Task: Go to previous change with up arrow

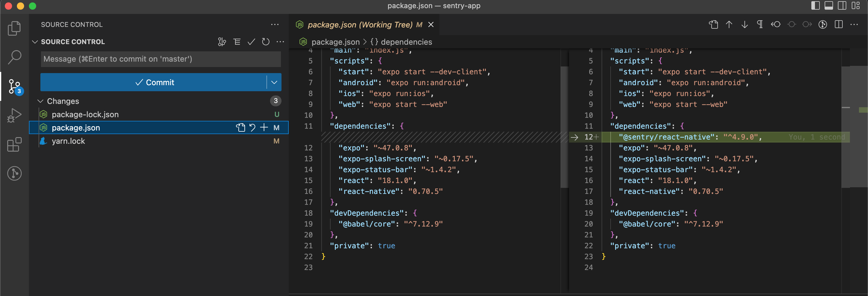Action: [x=729, y=25]
